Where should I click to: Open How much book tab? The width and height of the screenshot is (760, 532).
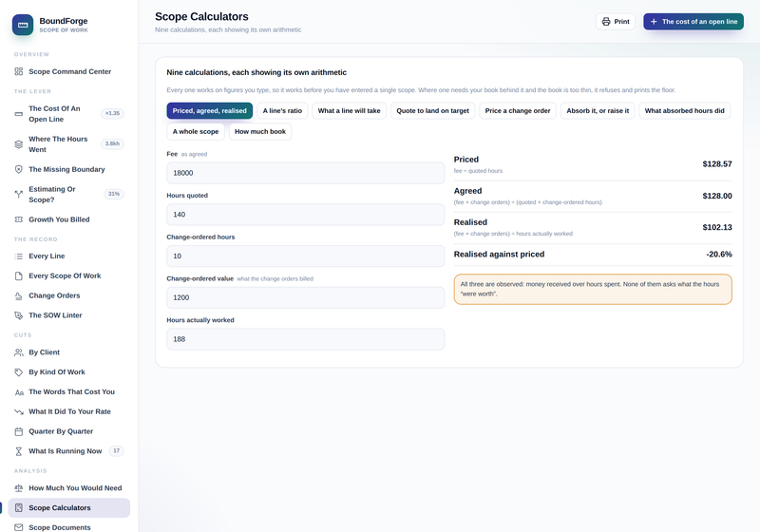pos(260,131)
